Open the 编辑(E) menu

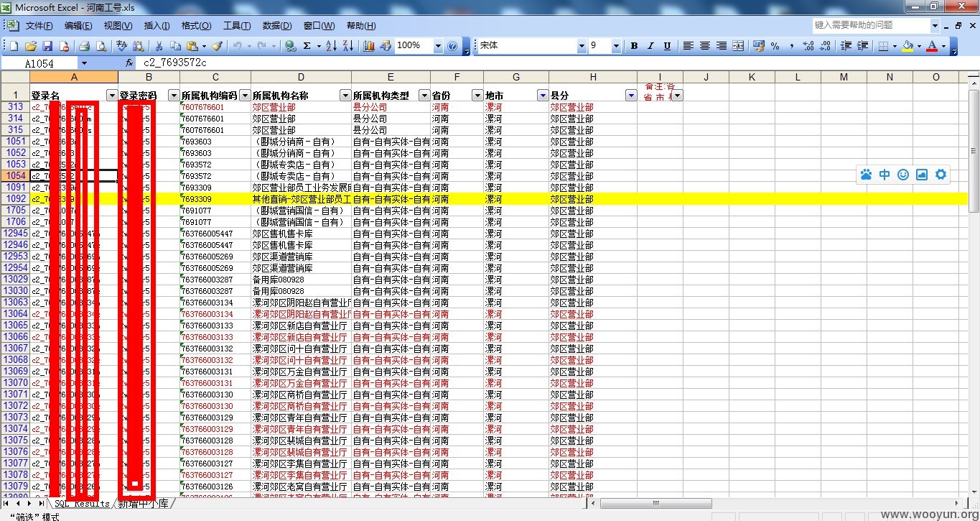tap(78, 26)
